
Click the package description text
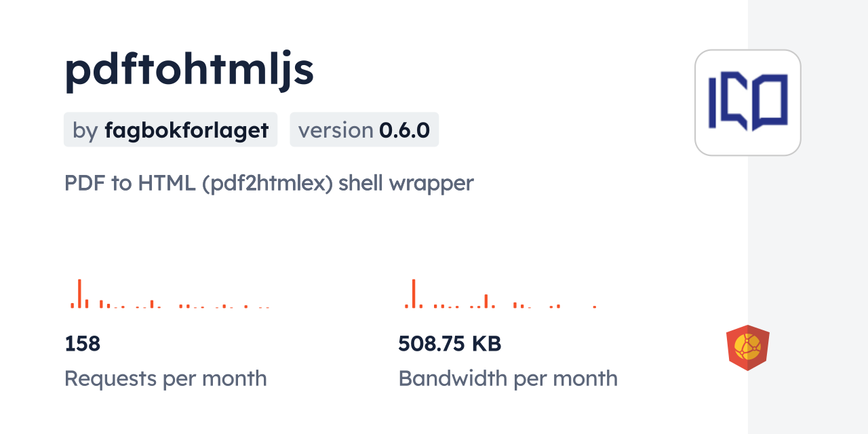point(269,183)
